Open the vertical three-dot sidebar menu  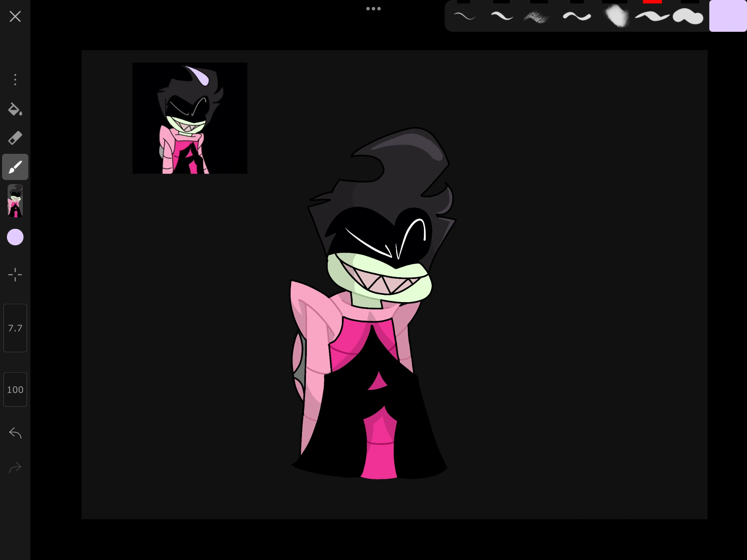[x=15, y=80]
